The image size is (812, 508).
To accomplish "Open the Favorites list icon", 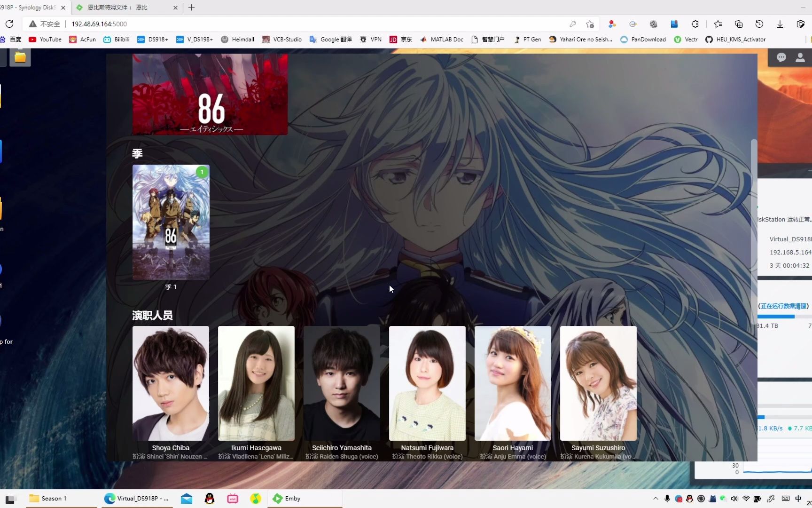I will click(x=718, y=24).
